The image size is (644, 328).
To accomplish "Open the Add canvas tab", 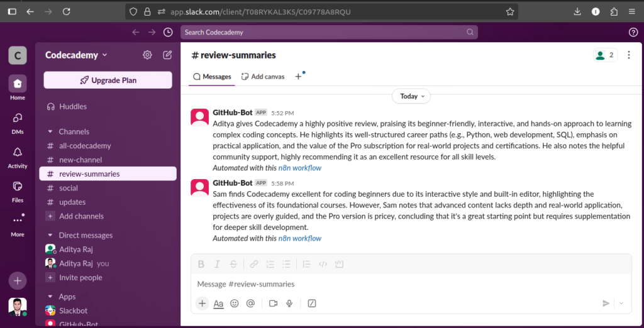I will (x=263, y=77).
